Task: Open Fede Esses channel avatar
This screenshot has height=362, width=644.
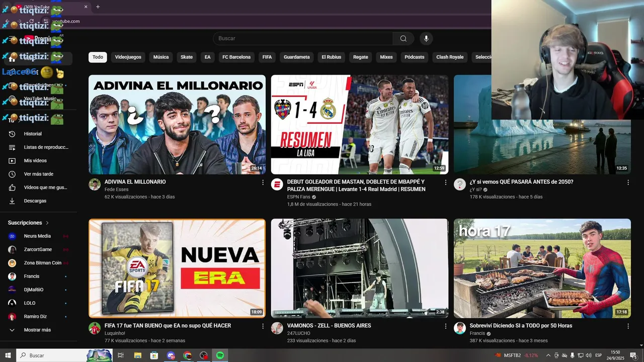Action: [x=95, y=185]
